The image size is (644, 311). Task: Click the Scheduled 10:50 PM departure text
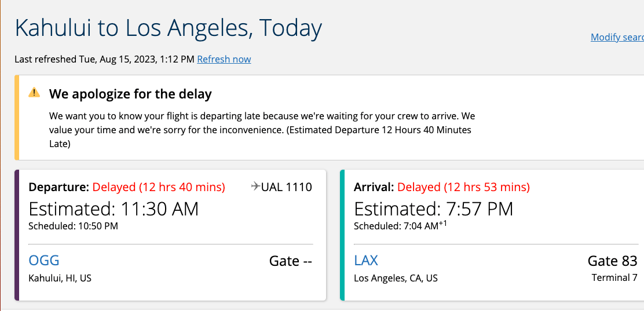73,226
